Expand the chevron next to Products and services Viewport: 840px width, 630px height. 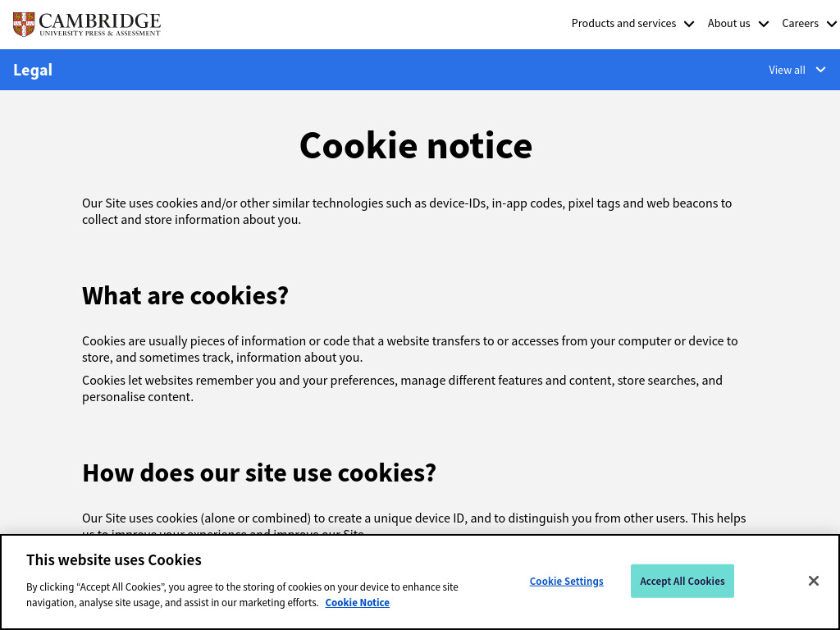click(x=689, y=24)
